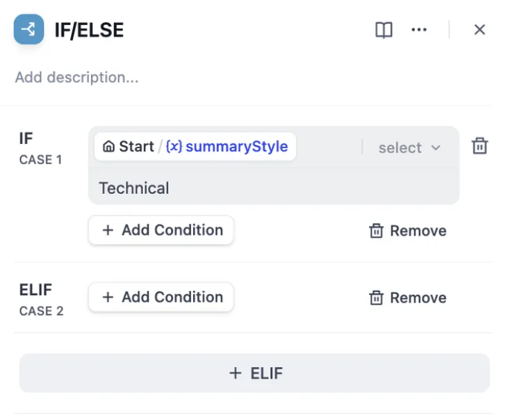The height and width of the screenshot is (420, 517).
Task: Click the chevron beside select
Action: [436, 147]
